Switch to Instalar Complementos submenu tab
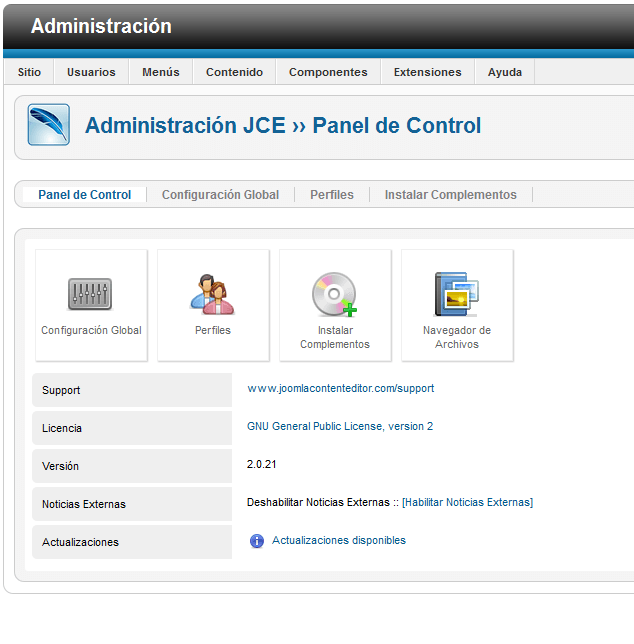The width and height of the screenshot is (634, 644). 450,195
